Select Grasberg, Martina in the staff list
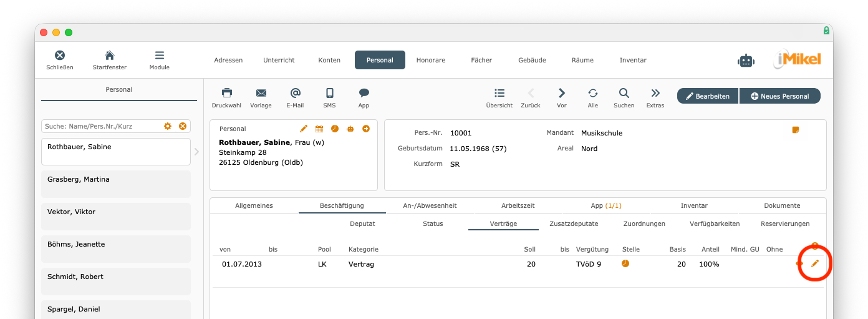 (116, 184)
